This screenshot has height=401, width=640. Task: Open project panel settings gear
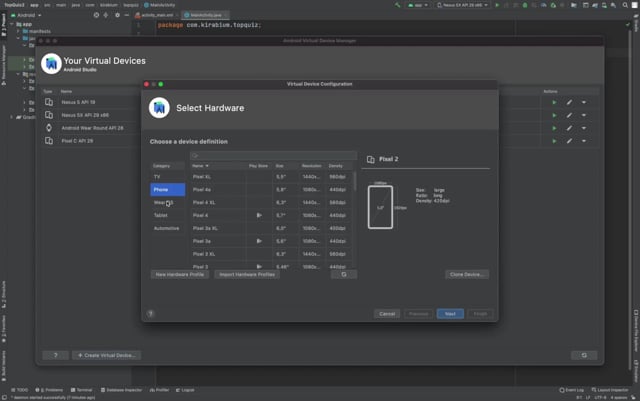point(117,15)
